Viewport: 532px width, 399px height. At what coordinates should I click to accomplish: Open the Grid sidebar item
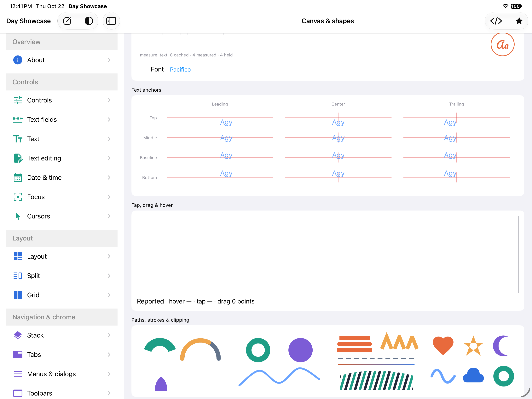[62, 295]
